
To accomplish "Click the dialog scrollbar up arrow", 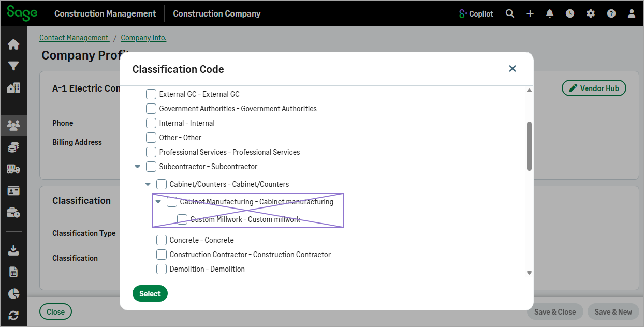I will tap(529, 91).
